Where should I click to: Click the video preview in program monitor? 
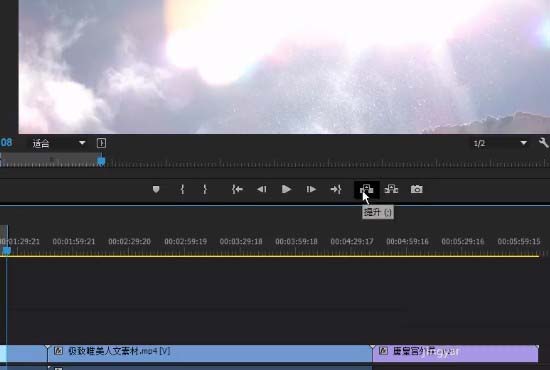pyautogui.click(x=284, y=67)
